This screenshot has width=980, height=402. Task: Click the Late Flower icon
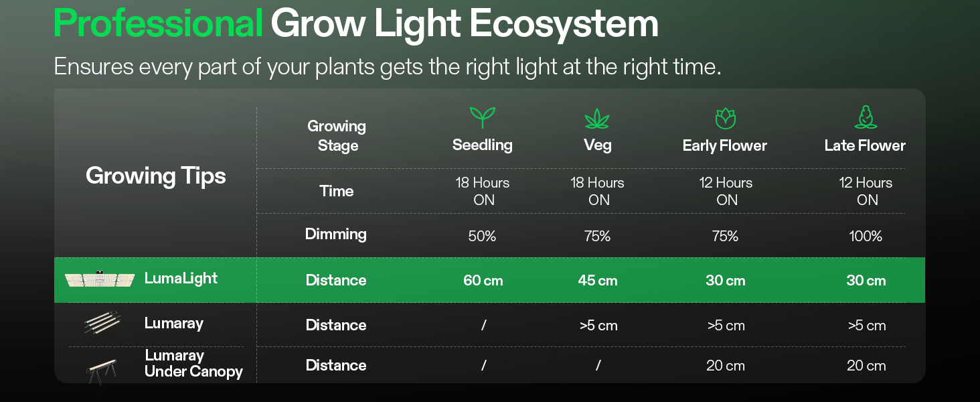click(x=866, y=117)
